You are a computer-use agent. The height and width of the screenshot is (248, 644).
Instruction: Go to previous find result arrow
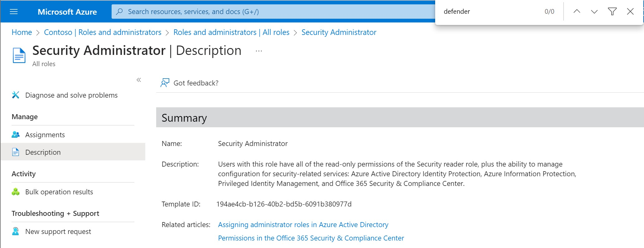point(577,12)
